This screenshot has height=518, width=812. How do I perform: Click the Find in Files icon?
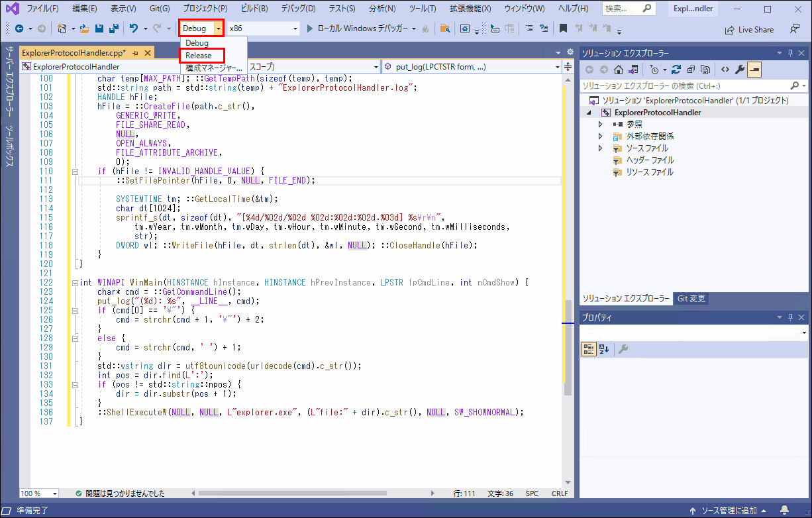tap(444, 29)
